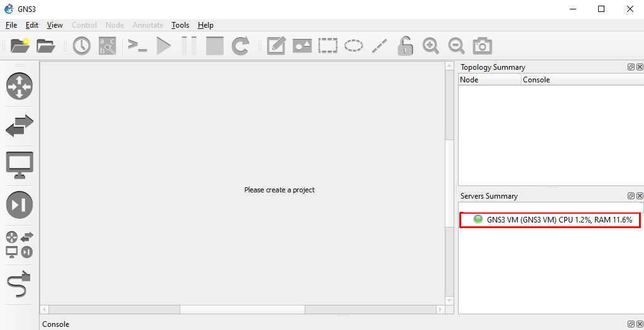Click the GNS3 app icon in title bar
The width and height of the screenshot is (644, 330).
coord(9,9)
